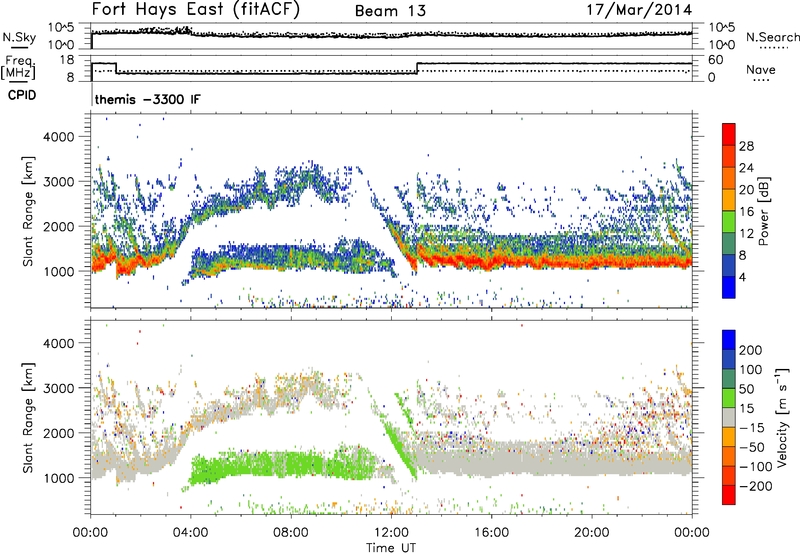Click the '08:00' time axis tick label
The height and width of the screenshot is (554, 800).
(x=291, y=533)
